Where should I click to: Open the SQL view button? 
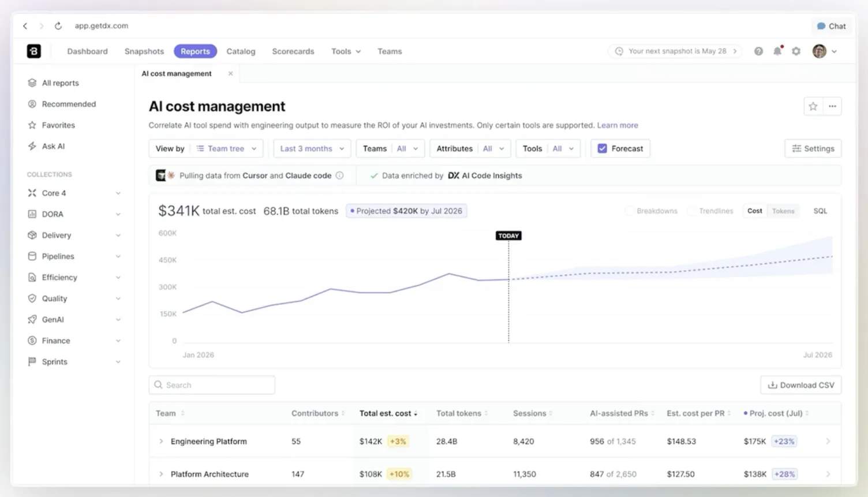(x=820, y=211)
